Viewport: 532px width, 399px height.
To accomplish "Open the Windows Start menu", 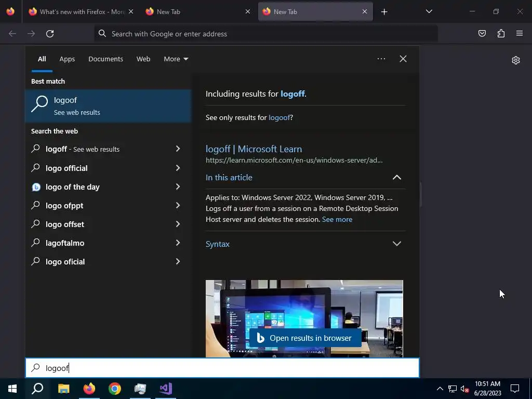I will pyautogui.click(x=12, y=389).
